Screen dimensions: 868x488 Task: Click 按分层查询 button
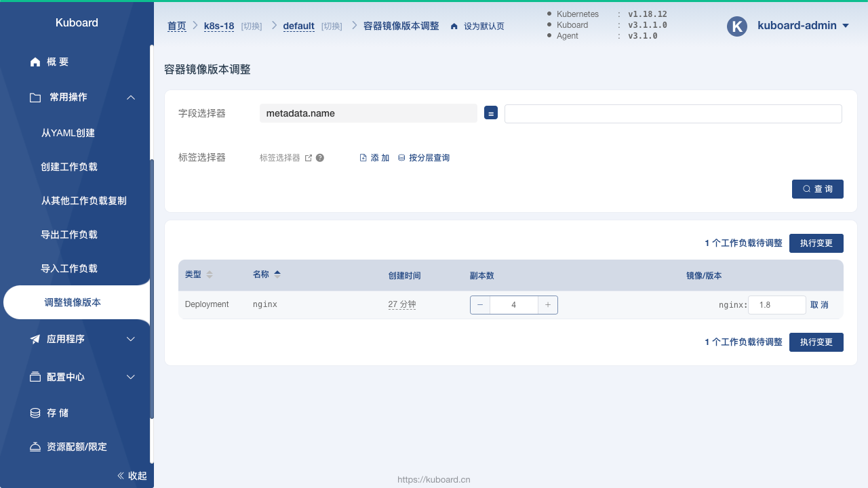pos(424,158)
